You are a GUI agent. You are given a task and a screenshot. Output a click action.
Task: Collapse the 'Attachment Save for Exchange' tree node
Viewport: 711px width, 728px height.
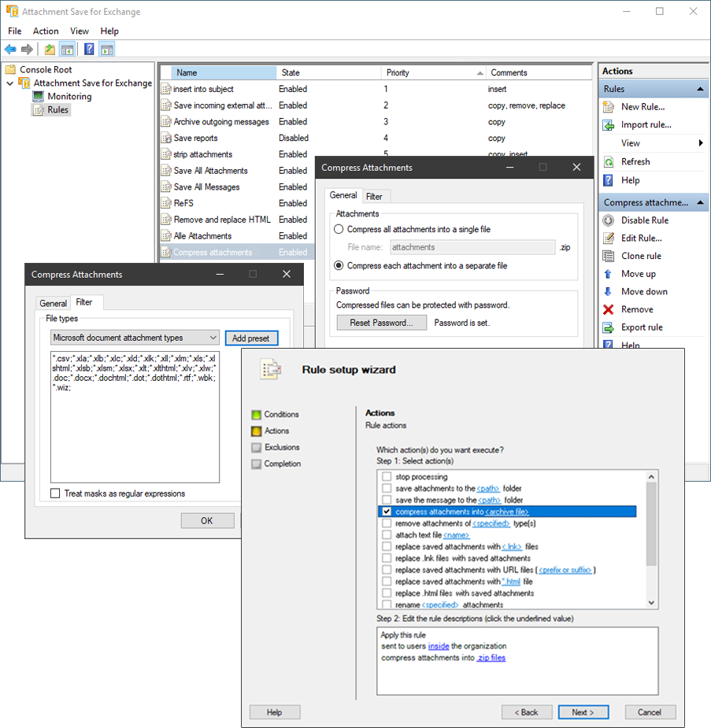pos(9,83)
